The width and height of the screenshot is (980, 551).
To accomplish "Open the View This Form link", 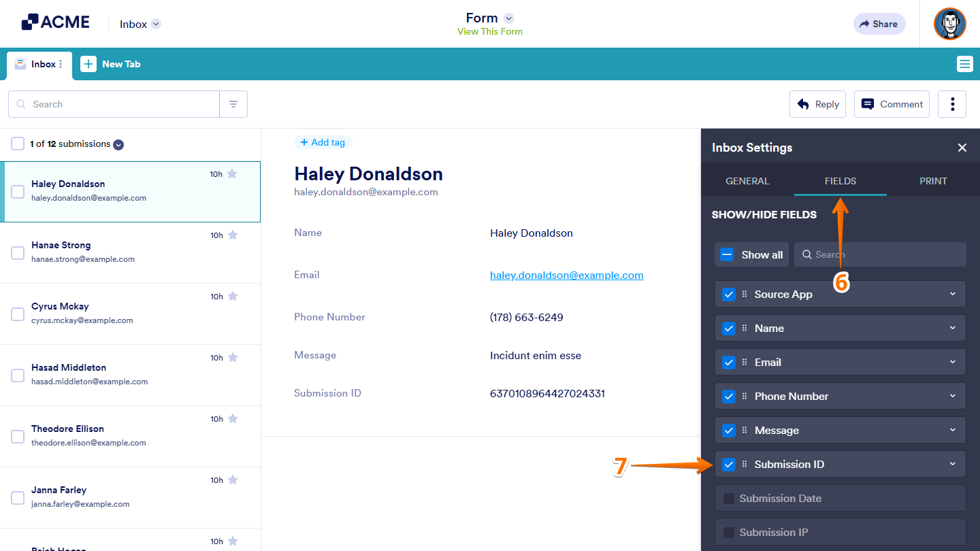I will (489, 31).
